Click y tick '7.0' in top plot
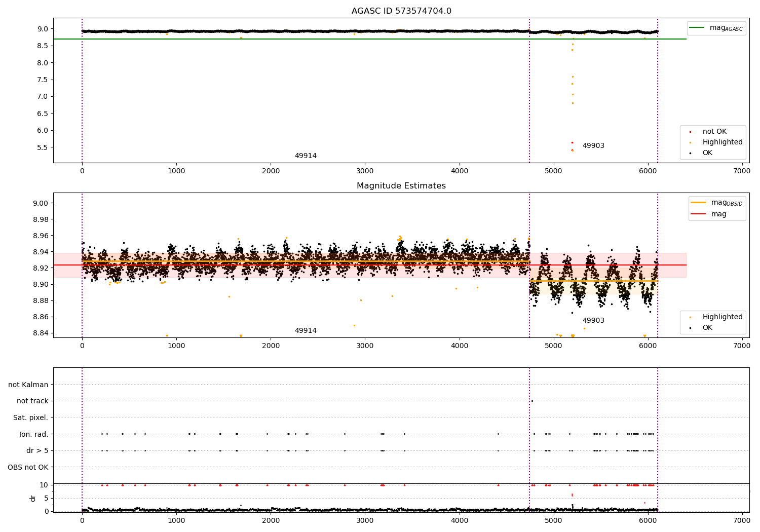Image resolution: width=760 pixels, height=532 pixels. click(43, 97)
